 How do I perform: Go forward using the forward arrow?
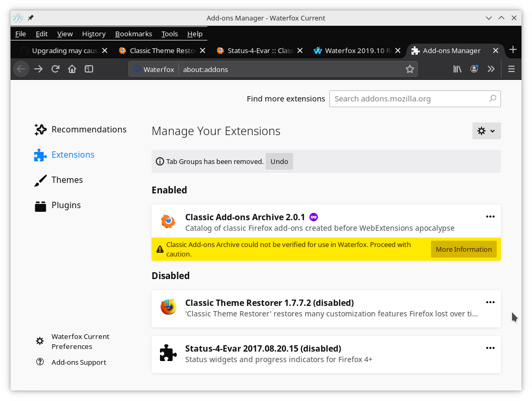point(38,69)
